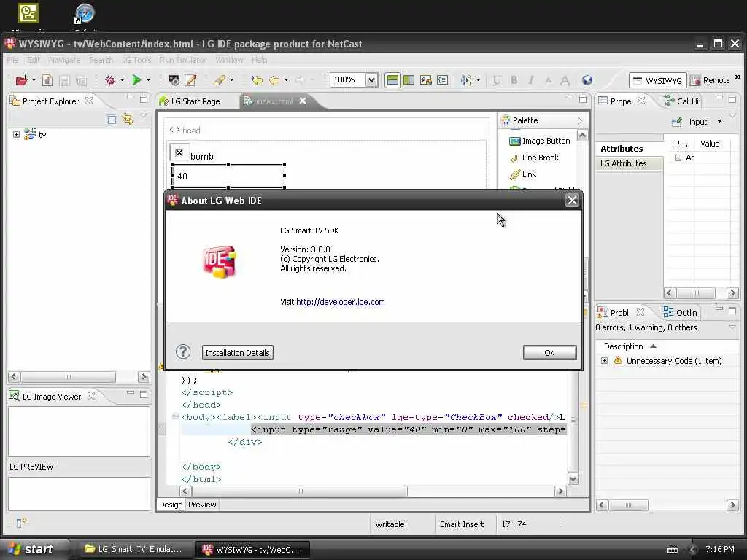
Task: Switch to the Preview tab at bottom
Action: 202,505
